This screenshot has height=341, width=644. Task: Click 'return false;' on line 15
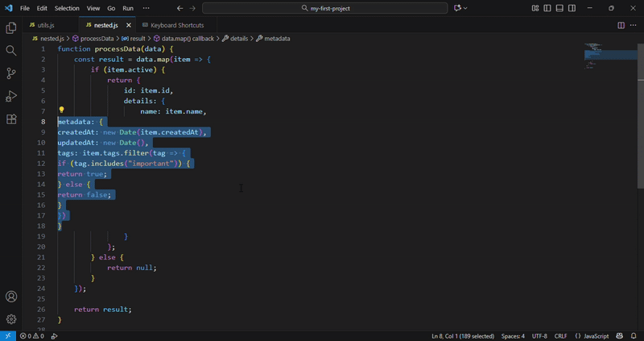pos(85,195)
